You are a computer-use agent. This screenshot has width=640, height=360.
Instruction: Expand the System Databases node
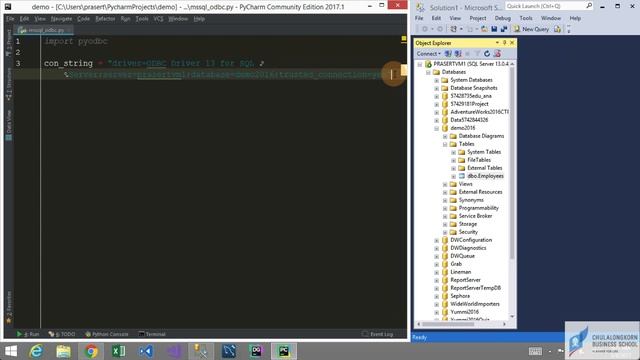click(436, 80)
